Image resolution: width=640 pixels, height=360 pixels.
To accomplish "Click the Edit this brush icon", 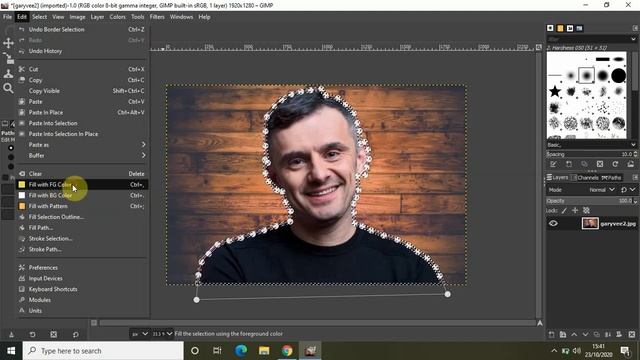I will (553, 164).
